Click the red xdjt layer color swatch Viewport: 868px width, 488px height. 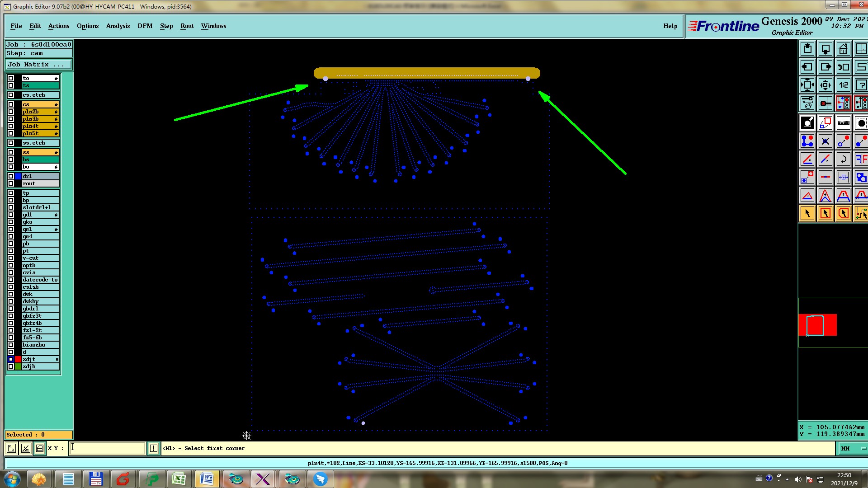pos(18,359)
